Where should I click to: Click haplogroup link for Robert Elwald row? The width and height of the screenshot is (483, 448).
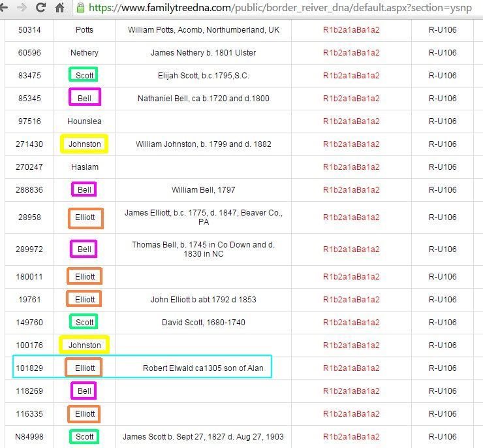point(351,368)
